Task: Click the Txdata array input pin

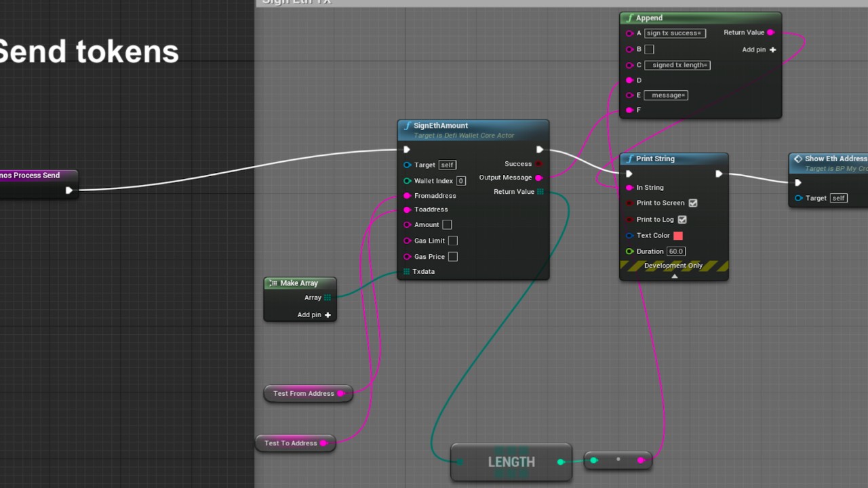Action: click(407, 271)
